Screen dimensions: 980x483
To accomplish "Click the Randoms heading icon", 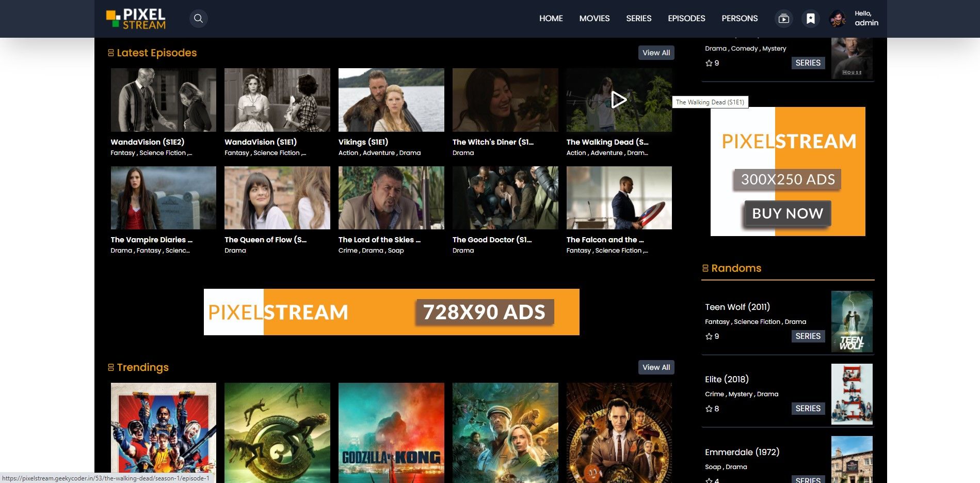I will (x=705, y=268).
